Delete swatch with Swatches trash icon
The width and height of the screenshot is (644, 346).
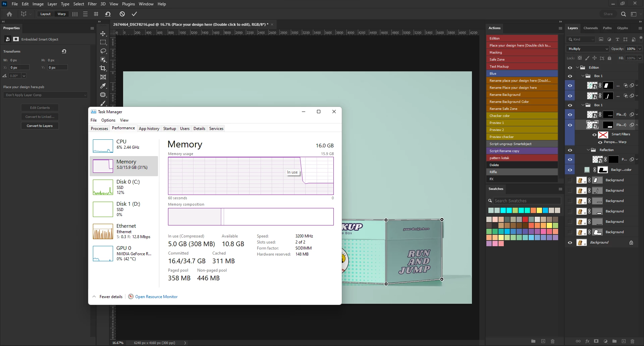[552, 341]
